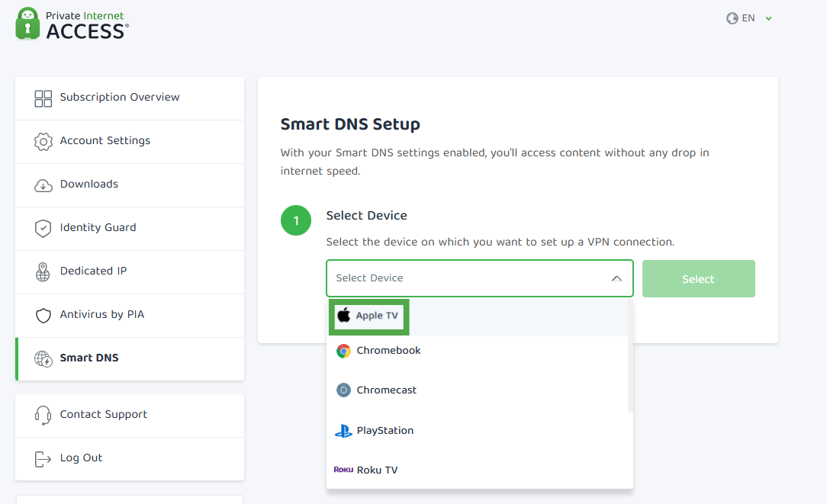
Task: Click the globe icon beside EN
Action: 732,18
